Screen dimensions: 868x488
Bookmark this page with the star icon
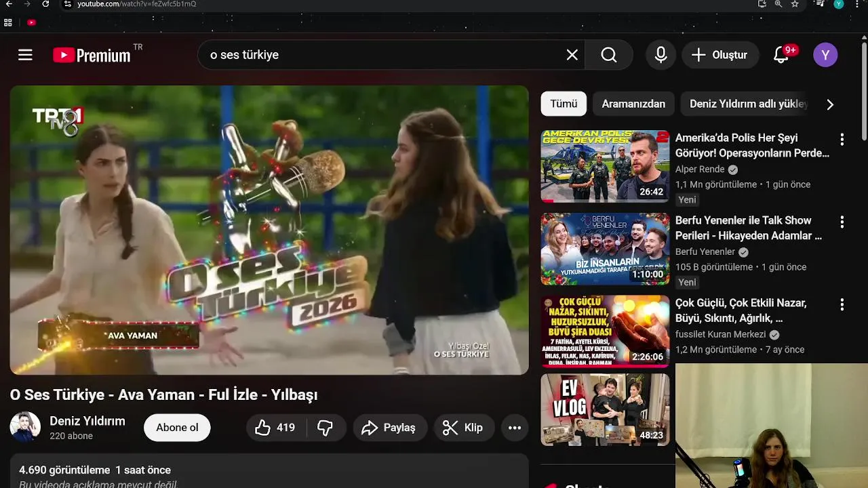[x=795, y=4]
